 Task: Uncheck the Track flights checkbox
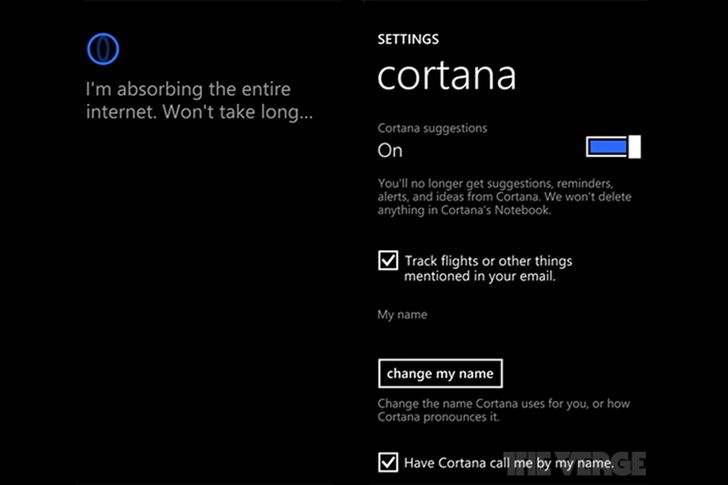click(x=388, y=261)
